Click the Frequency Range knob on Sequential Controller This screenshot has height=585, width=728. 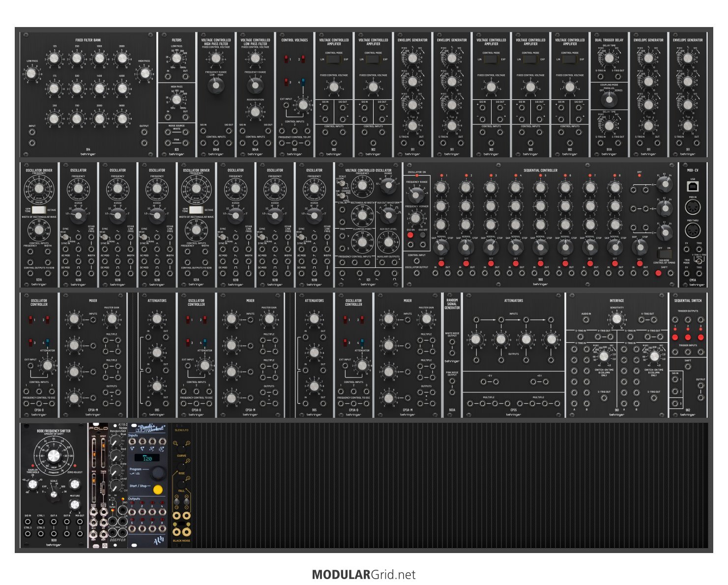[416, 194]
